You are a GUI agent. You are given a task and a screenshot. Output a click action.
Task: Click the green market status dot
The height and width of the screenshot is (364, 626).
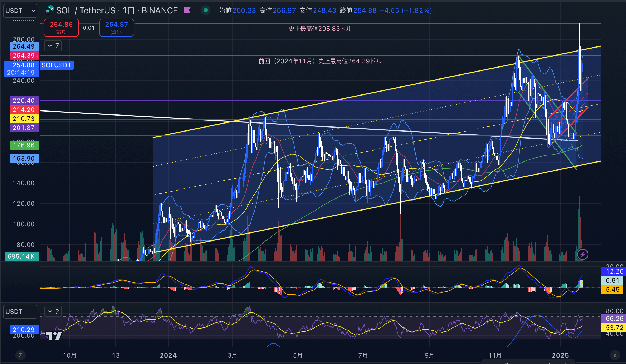point(206,10)
